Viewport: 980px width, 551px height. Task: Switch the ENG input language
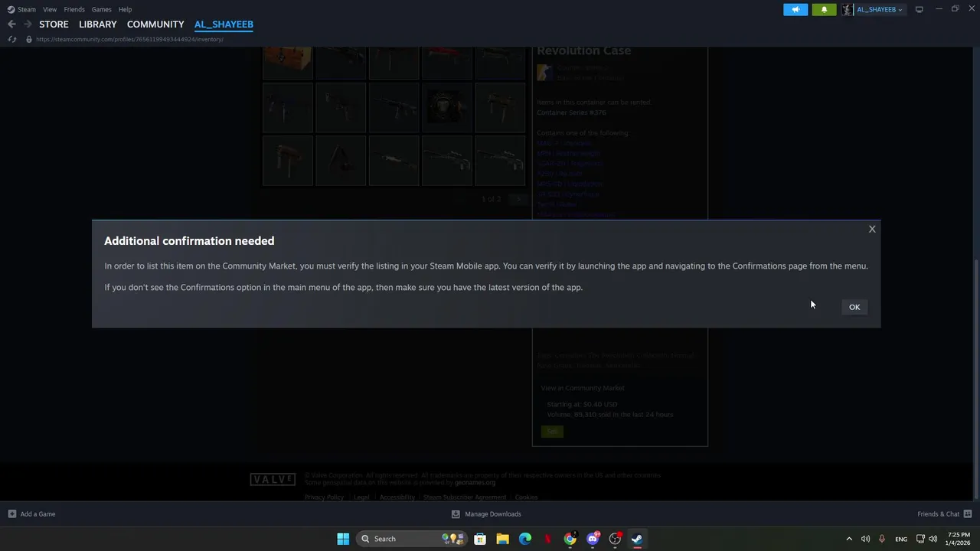pyautogui.click(x=901, y=539)
